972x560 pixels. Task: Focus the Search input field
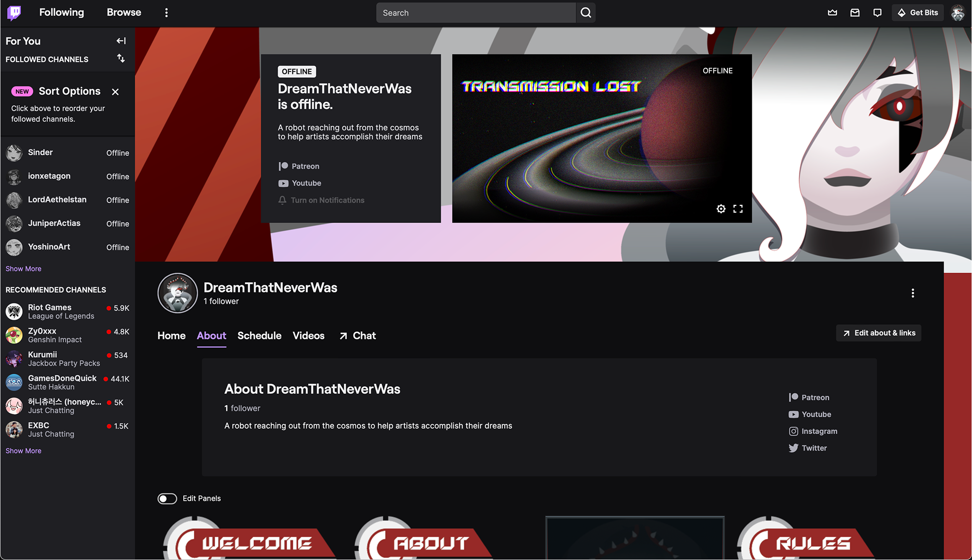[x=476, y=13]
